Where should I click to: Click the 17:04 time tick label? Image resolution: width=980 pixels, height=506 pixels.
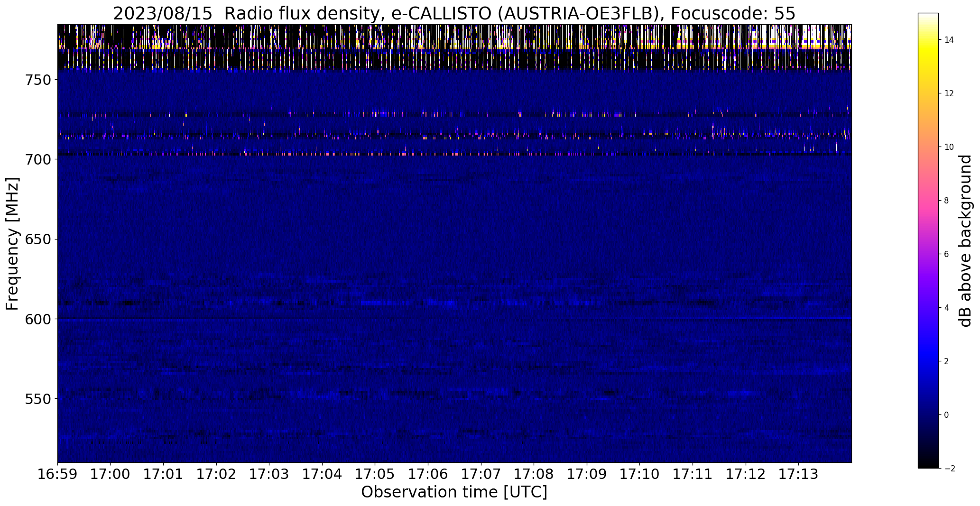click(x=323, y=474)
